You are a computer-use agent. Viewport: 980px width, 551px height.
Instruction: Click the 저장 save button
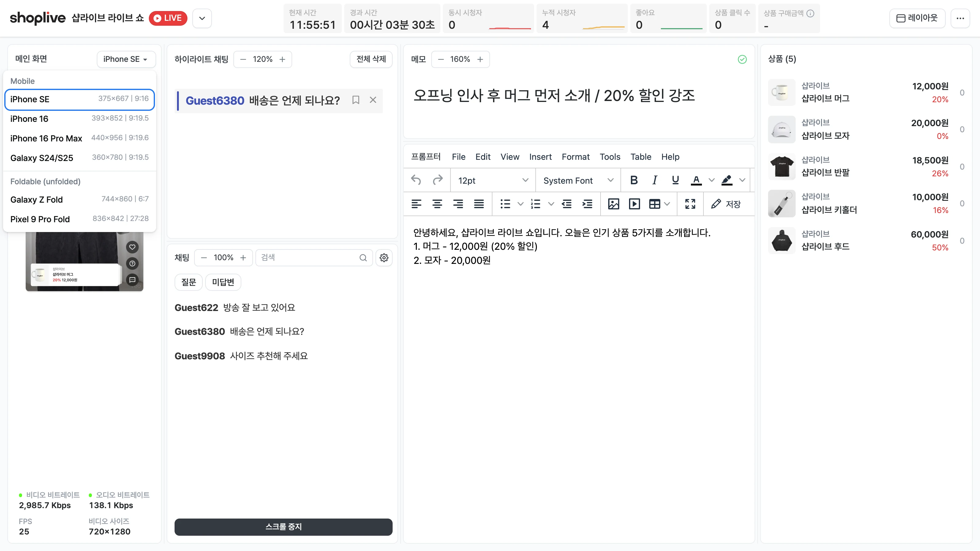pos(726,204)
